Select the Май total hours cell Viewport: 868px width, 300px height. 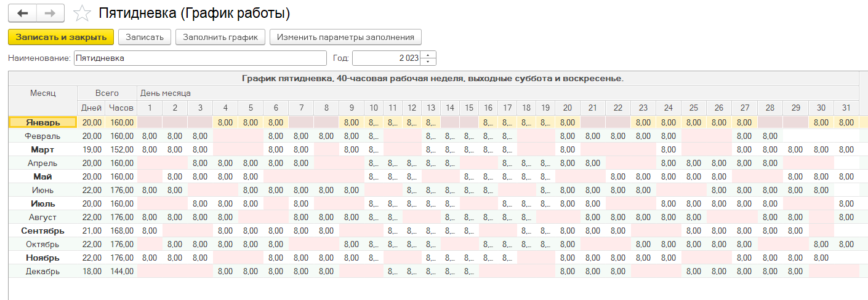tap(121, 176)
